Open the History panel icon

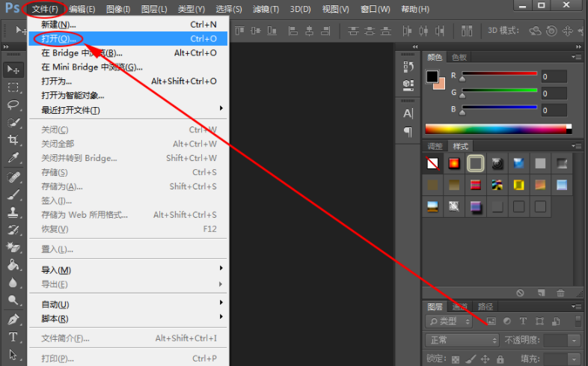pyautogui.click(x=408, y=67)
